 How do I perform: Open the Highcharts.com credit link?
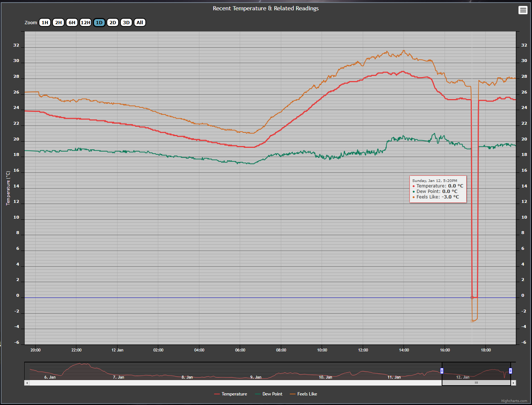(x=514, y=401)
